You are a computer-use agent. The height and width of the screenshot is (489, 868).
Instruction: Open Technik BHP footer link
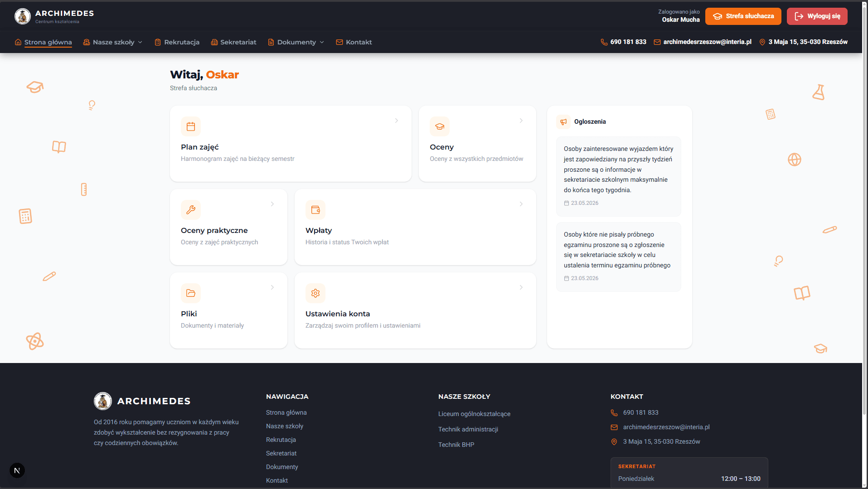(x=456, y=445)
